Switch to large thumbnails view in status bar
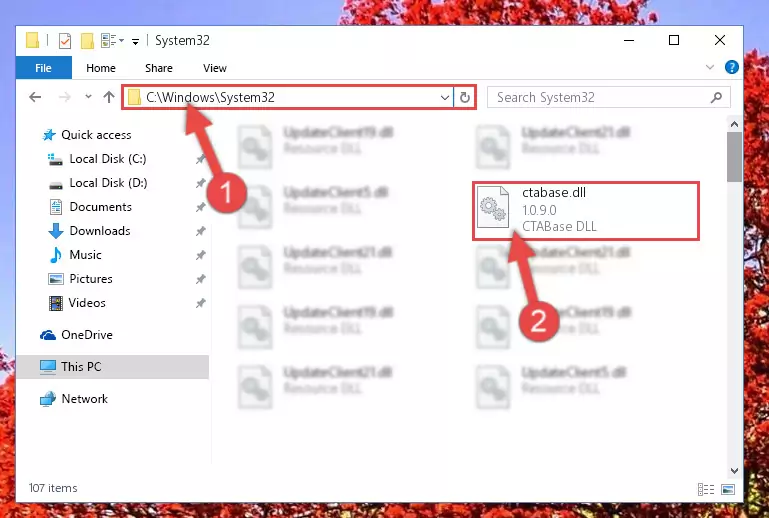The image size is (769, 518). [x=728, y=489]
